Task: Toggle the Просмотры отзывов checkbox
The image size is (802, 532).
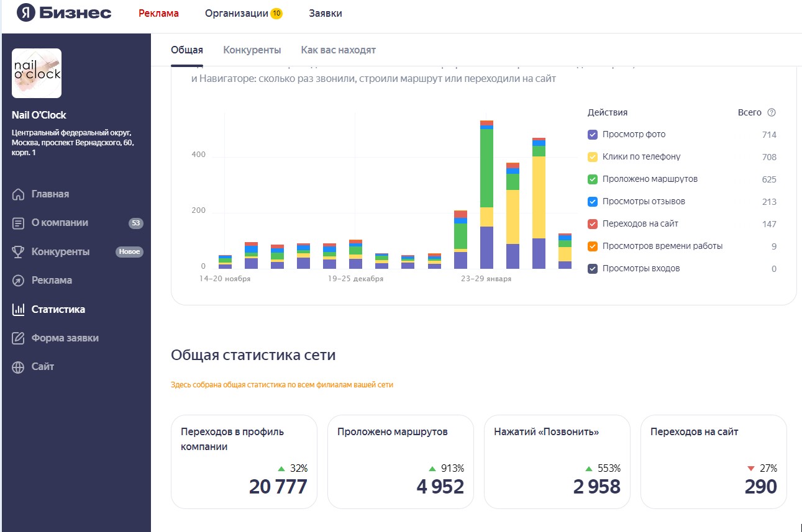Action: [x=593, y=202]
